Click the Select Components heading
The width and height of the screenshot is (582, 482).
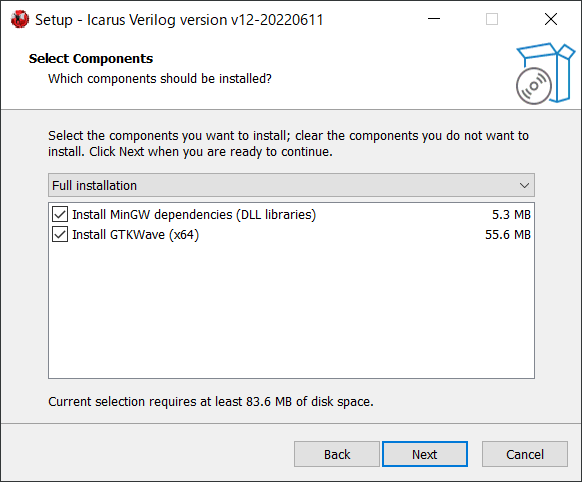tap(91, 59)
